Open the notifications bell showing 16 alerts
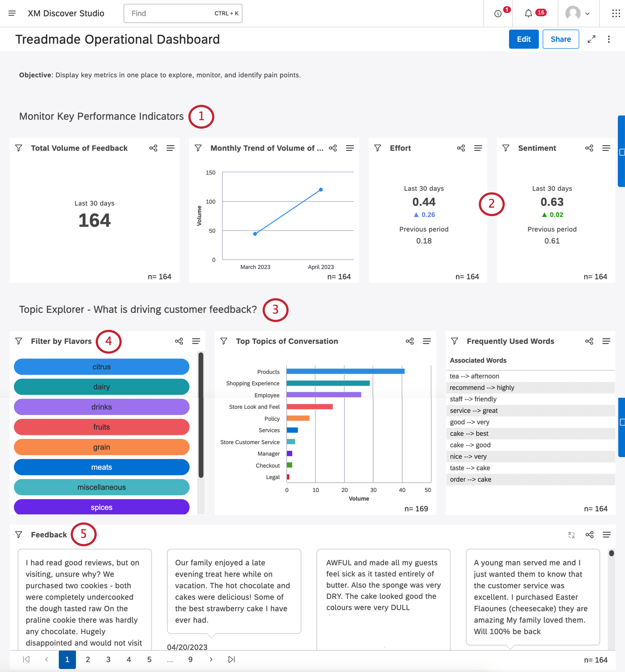 pyautogui.click(x=528, y=13)
